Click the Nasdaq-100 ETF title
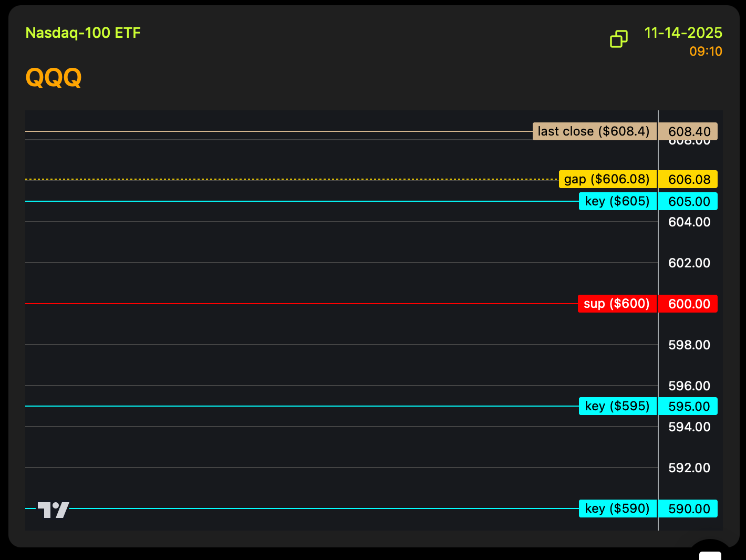This screenshot has height=560, width=746. pos(83,33)
